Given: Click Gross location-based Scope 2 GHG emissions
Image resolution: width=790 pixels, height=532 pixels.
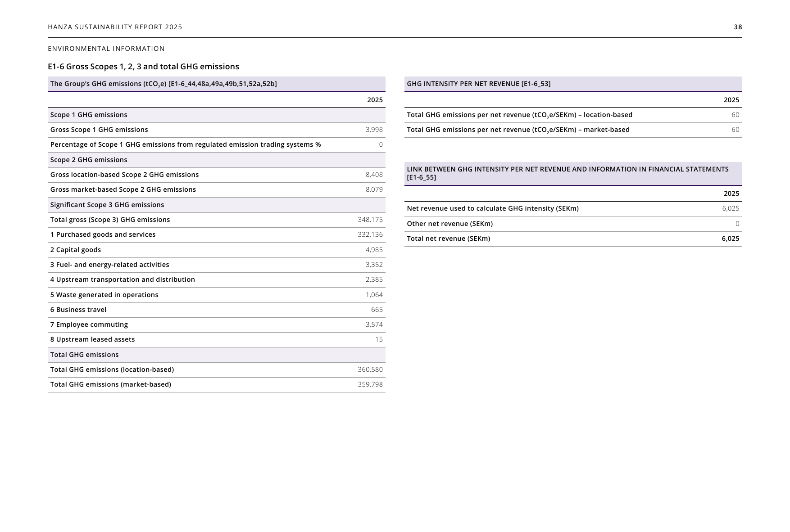Looking at the screenshot, I should 124,175.
